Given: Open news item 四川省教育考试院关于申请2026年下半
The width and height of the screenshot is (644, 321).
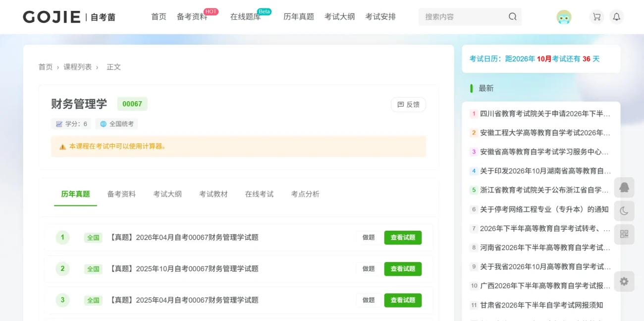Looking at the screenshot, I should 545,114.
